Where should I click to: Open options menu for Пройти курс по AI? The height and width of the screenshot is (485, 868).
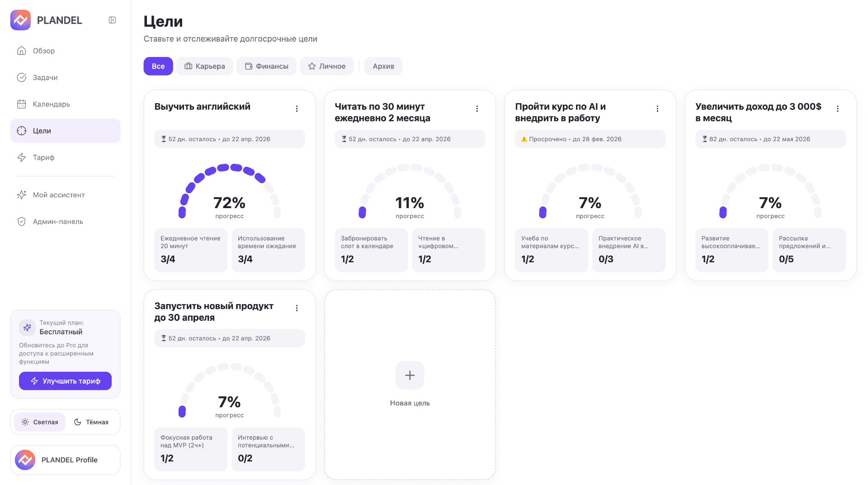(x=657, y=109)
